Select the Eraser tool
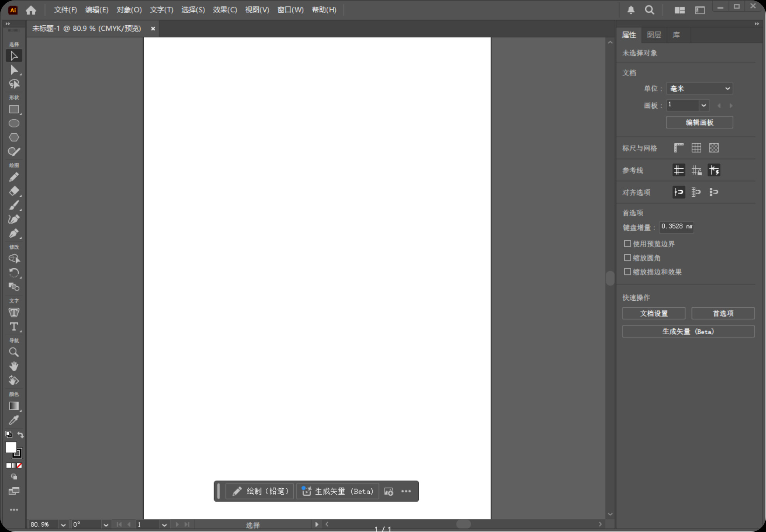766x532 pixels. coord(14,191)
